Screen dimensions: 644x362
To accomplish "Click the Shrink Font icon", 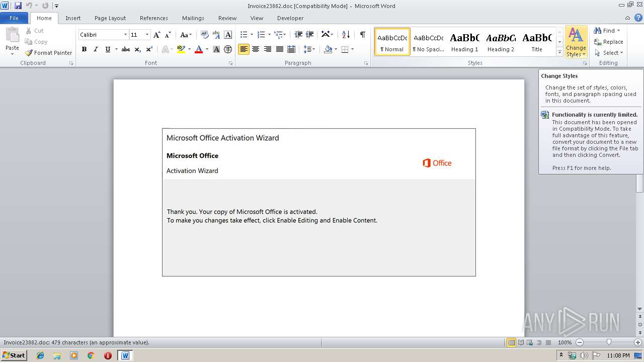I will point(168,35).
